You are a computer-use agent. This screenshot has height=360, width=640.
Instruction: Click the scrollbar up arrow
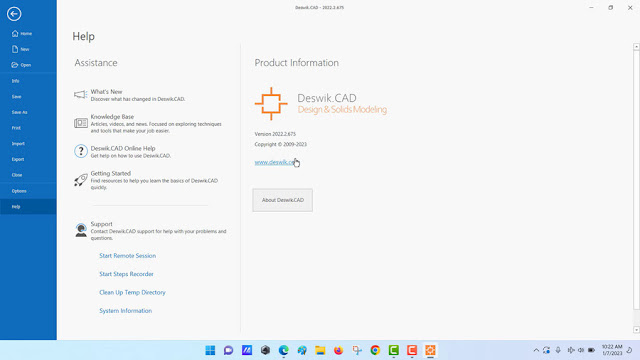(636, 47)
